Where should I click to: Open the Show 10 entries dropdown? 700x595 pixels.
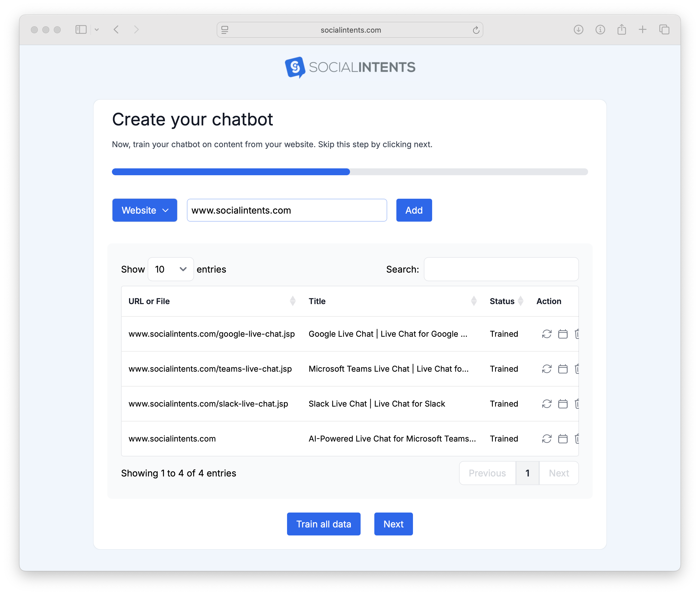pyautogui.click(x=171, y=269)
